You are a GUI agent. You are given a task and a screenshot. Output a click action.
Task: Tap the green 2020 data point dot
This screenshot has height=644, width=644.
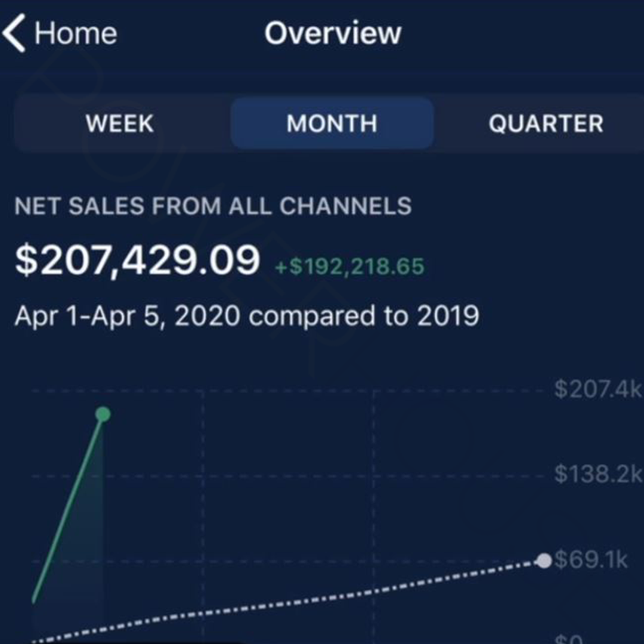click(x=103, y=414)
